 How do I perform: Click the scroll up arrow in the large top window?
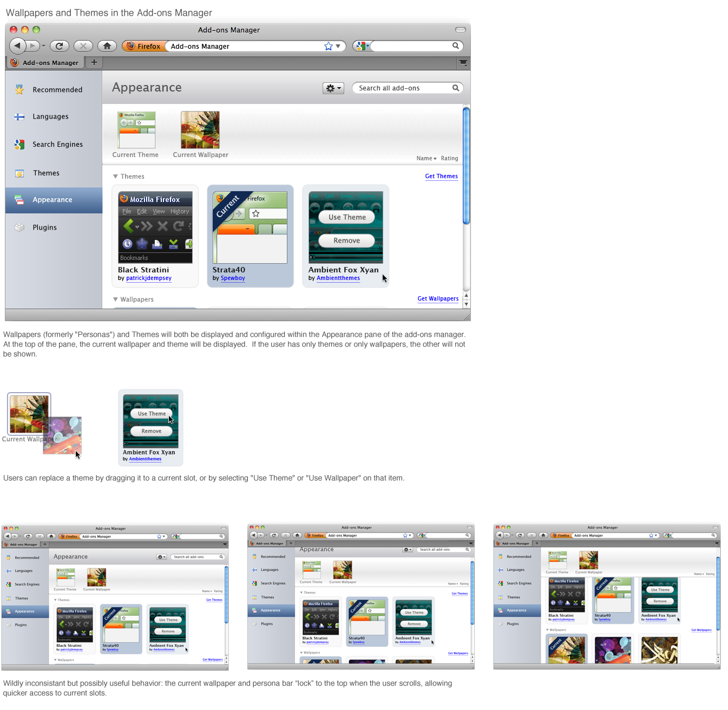pos(466,296)
